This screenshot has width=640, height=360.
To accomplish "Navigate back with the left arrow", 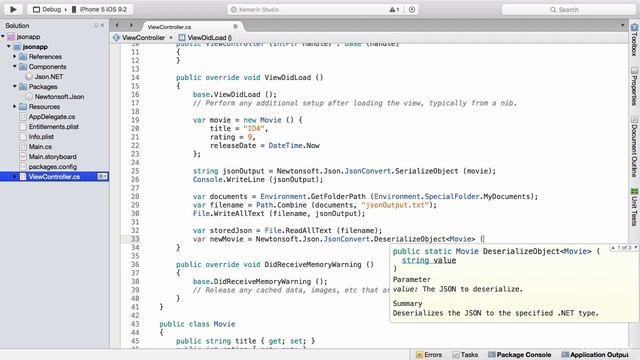I will click(x=117, y=25).
